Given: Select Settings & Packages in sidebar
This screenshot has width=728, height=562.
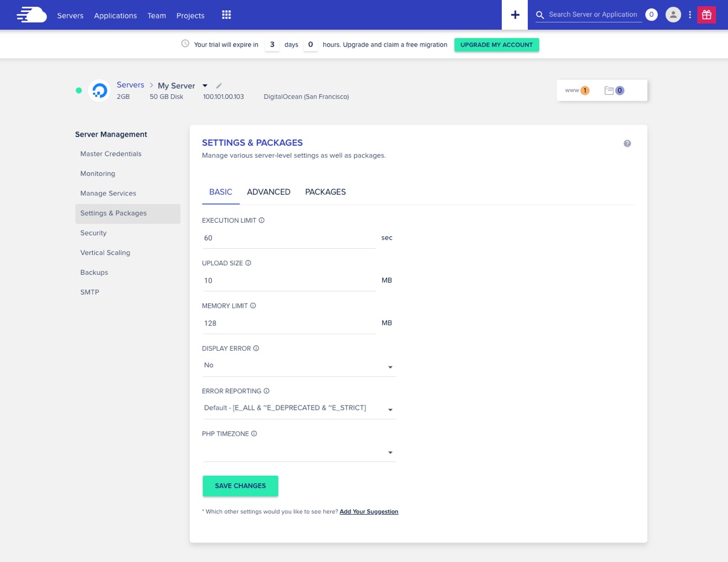Looking at the screenshot, I should click(x=128, y=213).
